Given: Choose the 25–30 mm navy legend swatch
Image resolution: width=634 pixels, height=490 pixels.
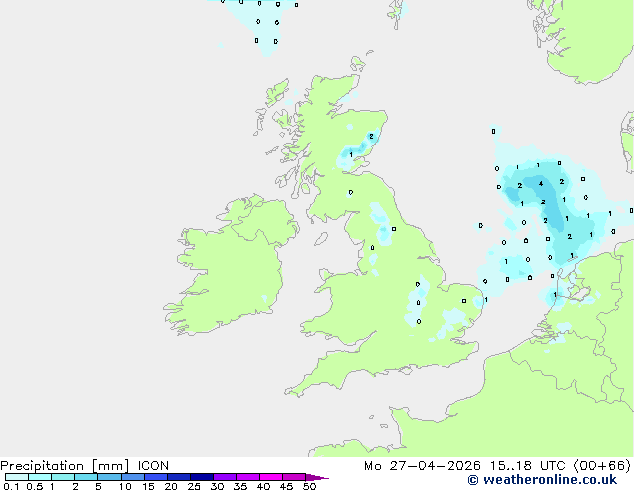Looking at the screenshot, I should [202, 477].
